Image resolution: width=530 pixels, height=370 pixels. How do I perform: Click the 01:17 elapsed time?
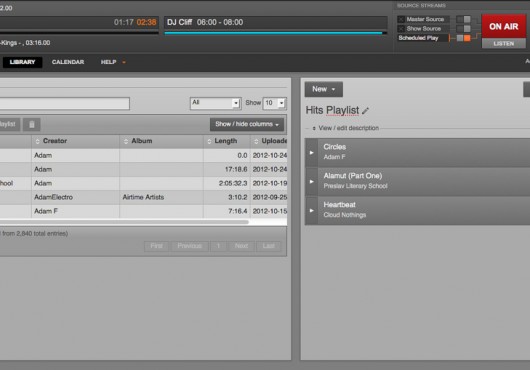click(124, 22)
